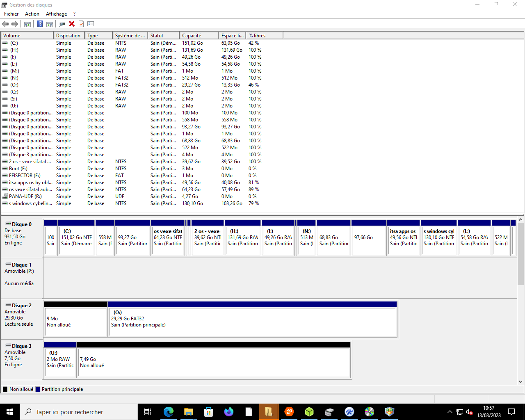Screen dimensions: 525x420
Task: Open the notification center icon
Action: (x=511, y=412)
